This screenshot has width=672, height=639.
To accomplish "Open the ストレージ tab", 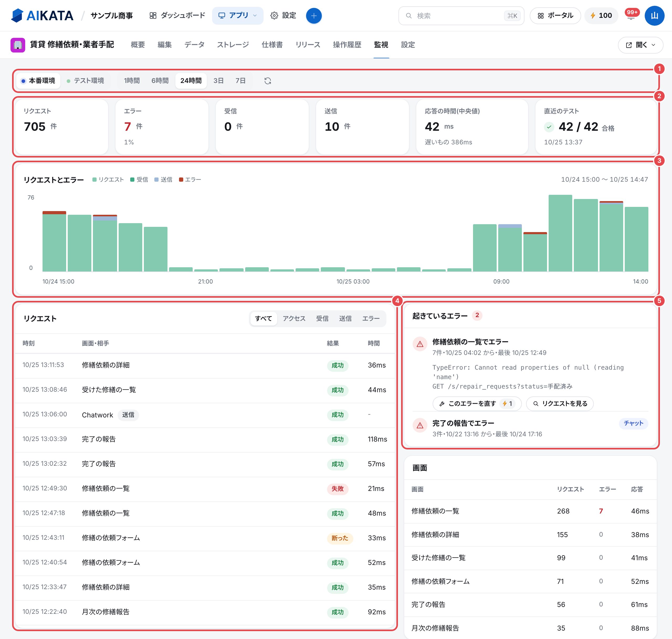I will click(233, 45).
